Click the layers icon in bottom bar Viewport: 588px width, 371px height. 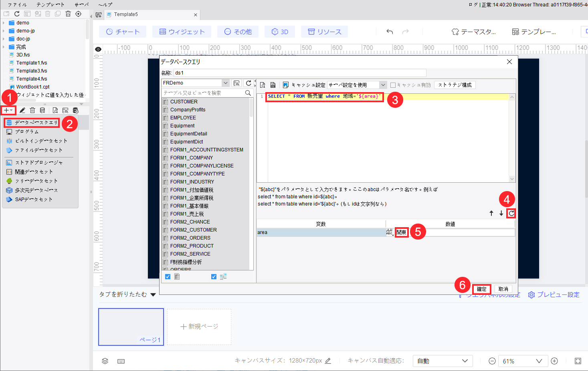tap(105, 361)
